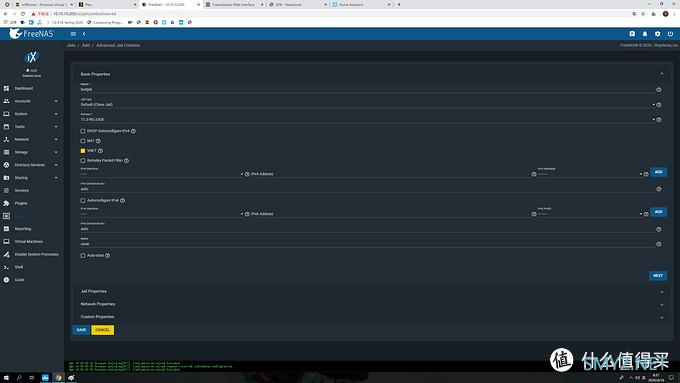Open the Plugins puzzle icon

(7, 203)
